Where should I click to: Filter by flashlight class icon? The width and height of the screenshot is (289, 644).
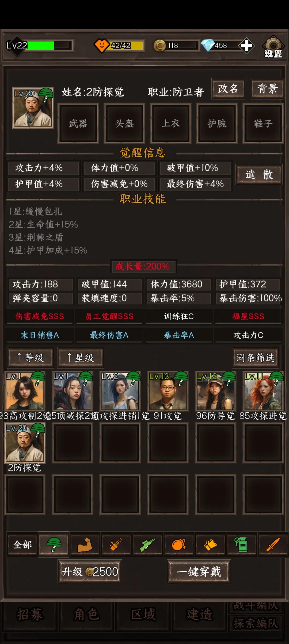pyautogui.click(x=116, y=545)
